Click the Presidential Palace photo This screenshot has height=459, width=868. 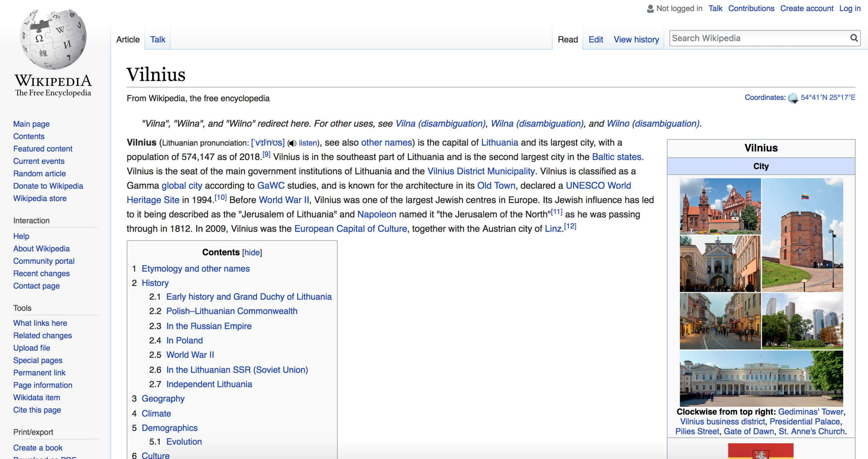761,378
